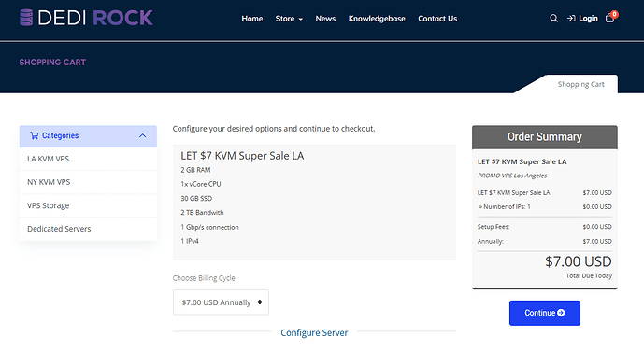Screen dimensions: 644x351
Task: Click the SHOPPING CART page heading
Action: pyautogui.click(x=52, y=63)
